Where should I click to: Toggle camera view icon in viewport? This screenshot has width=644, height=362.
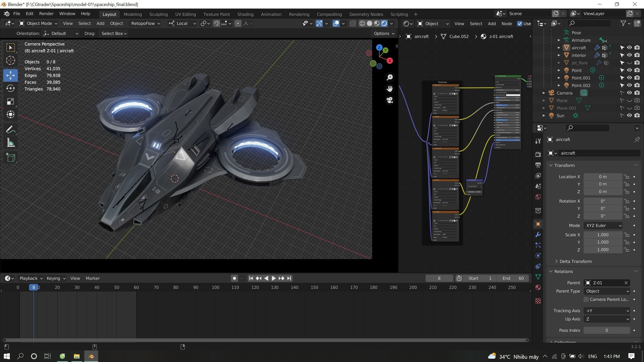coord(390,100)
